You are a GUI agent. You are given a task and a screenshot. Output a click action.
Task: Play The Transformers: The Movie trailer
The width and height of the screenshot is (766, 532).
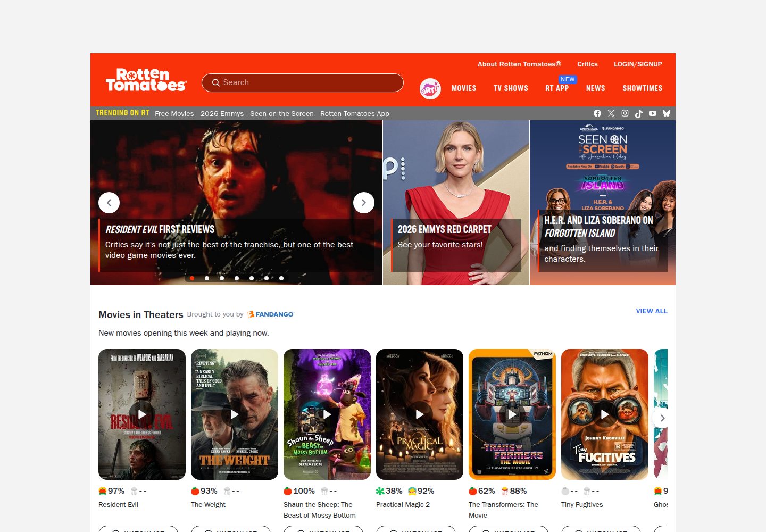click(x=512, y=414)
